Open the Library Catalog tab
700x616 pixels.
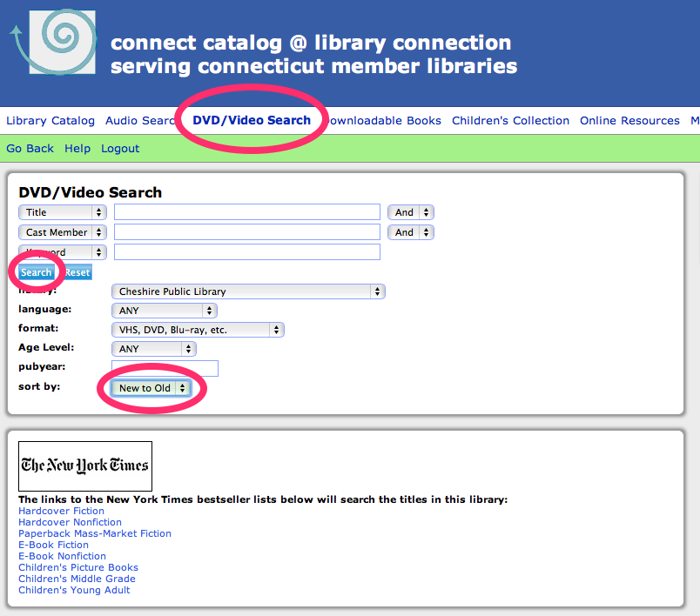click(x=50, y=121)
